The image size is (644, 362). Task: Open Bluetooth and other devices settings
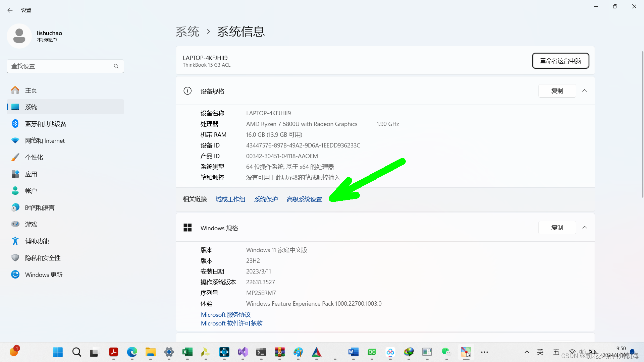[x=46, y=124]
